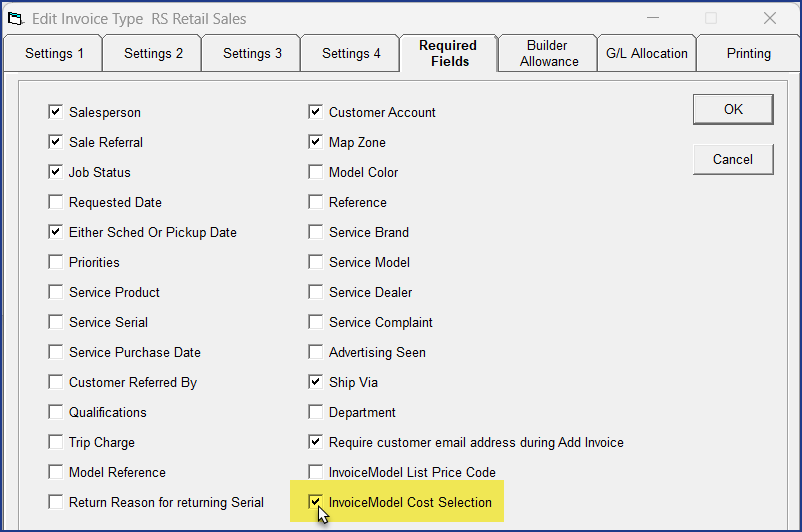
Task: Select the Printing tab
Action: pos(748,54)
